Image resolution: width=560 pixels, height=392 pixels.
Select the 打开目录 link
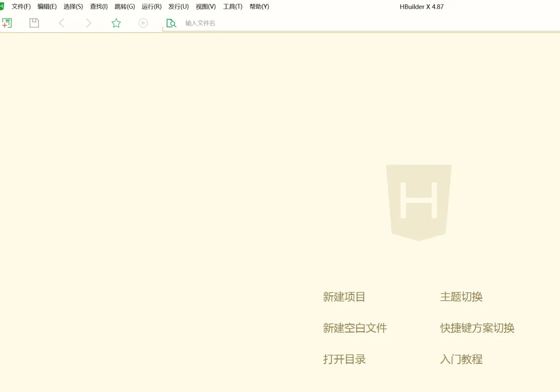(344, 359)
